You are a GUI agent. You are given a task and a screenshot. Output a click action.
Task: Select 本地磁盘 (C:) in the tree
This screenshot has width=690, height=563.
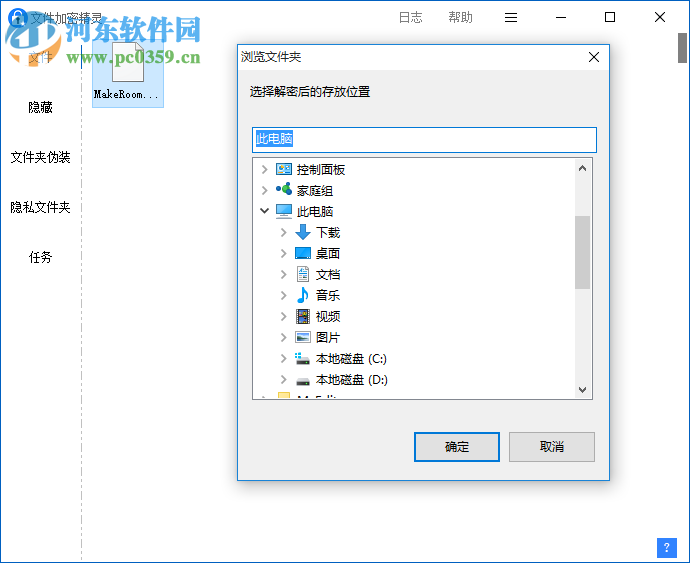351,359
